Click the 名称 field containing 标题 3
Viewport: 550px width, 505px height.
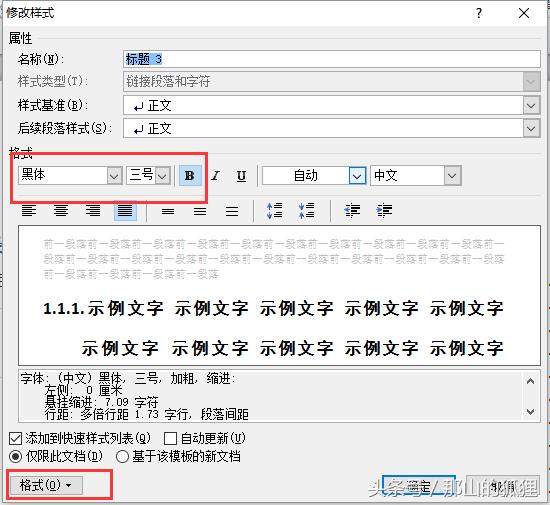point(331,59)
